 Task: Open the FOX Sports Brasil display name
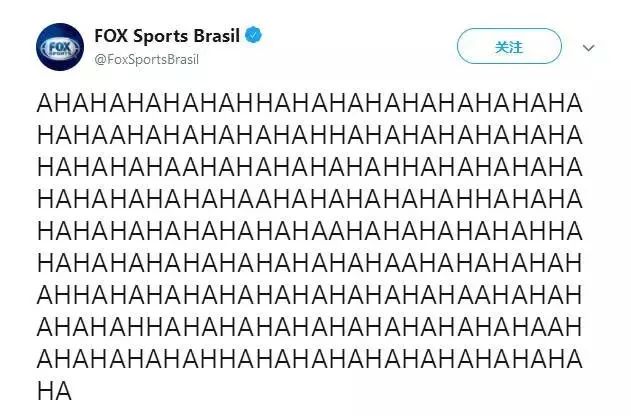tap(167, 36)
